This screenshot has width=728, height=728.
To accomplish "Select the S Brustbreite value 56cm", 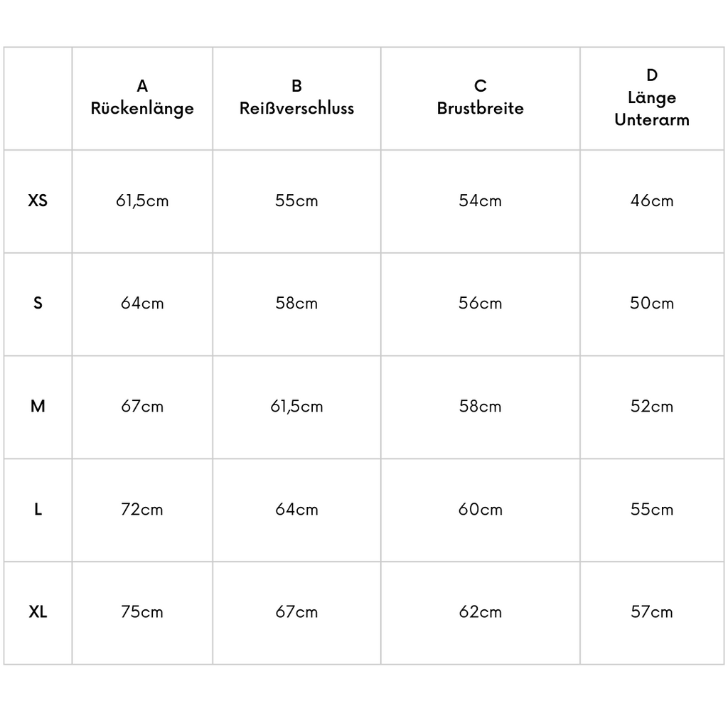I will (480, 303).
